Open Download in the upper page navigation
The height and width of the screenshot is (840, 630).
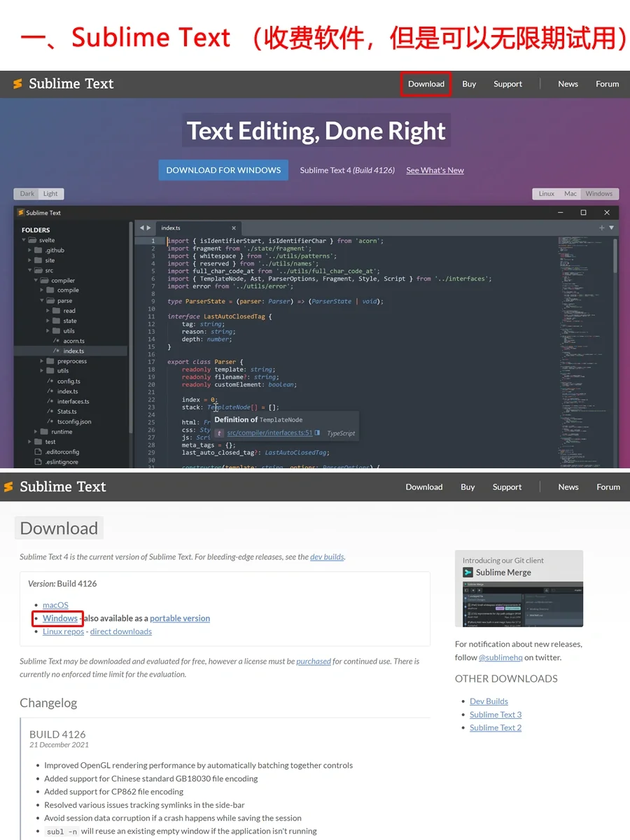[x=426, y=84]
